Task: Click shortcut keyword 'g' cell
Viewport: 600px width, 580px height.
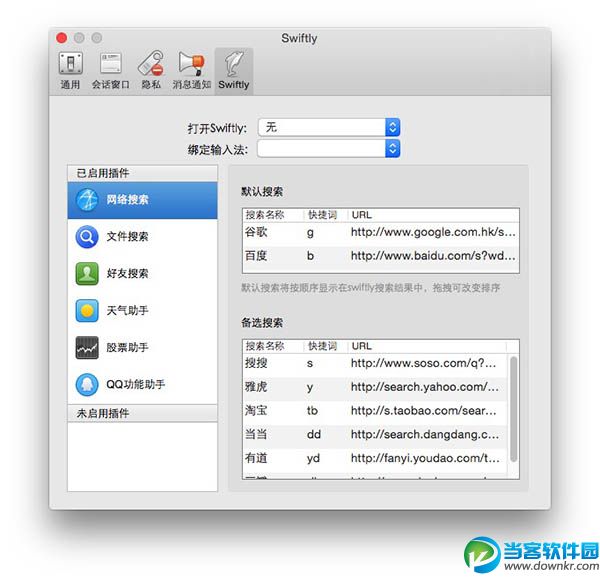Action: tap(310, 233)
